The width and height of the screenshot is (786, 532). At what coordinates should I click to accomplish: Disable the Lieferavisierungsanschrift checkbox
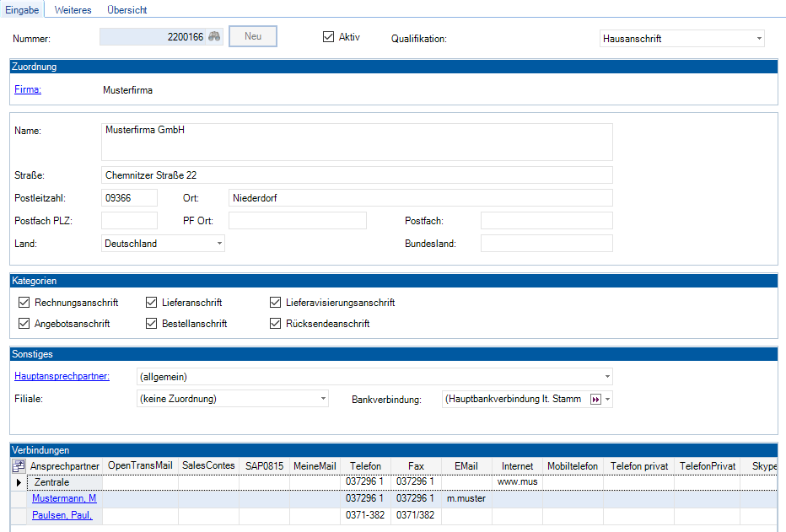pos(276,303)
